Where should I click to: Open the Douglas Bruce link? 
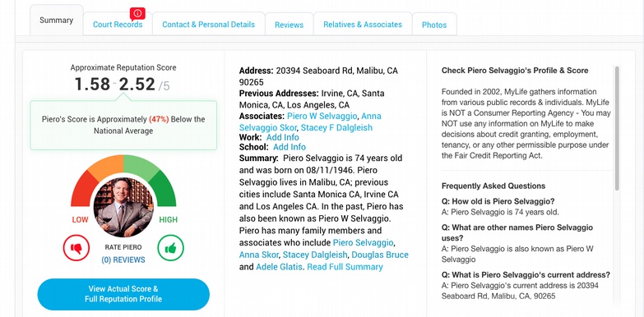[380, 255]
